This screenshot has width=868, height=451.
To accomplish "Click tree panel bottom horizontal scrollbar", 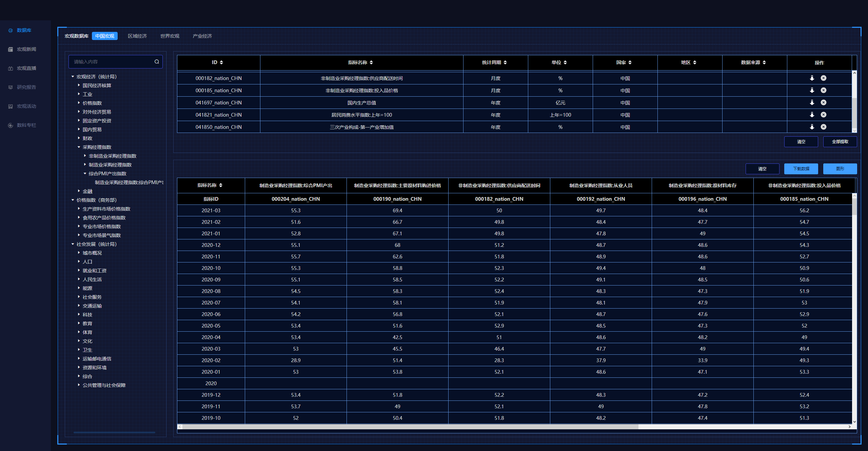I will pyautogui.click(x=115, y=432).
